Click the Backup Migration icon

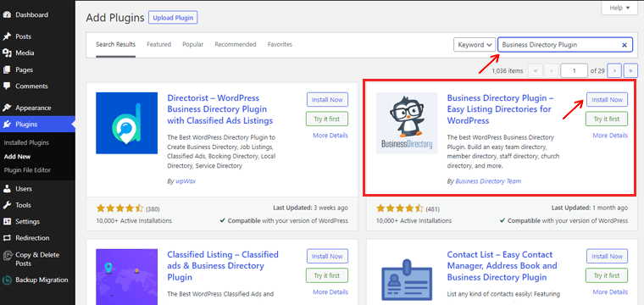(x=7, y=280)
